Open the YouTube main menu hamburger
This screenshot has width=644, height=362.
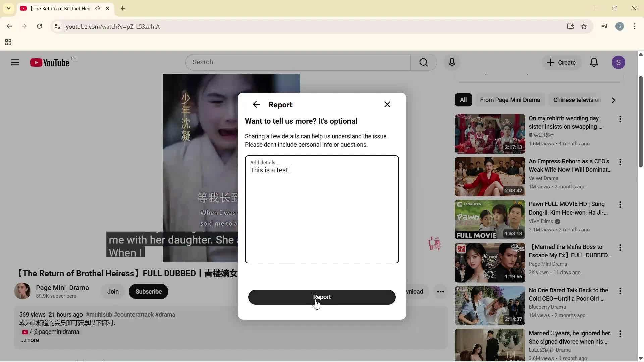[15, 62]
